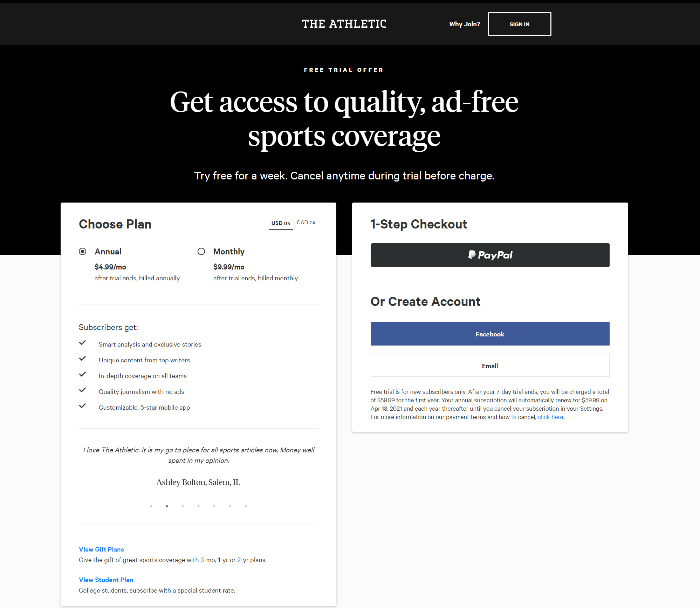The height and width of the screenshot is (608, 700).
Task: Open USD US currency dropdown
Action: (280, 223)
